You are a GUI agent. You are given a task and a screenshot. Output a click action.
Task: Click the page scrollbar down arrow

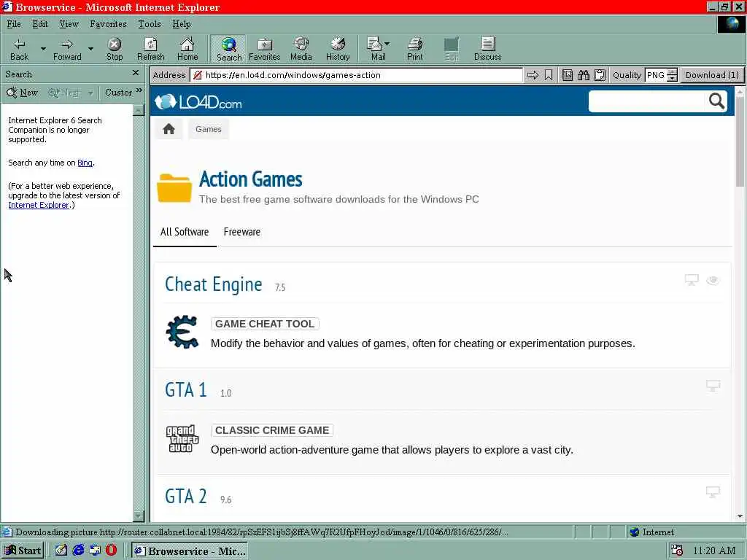point(740,516)
